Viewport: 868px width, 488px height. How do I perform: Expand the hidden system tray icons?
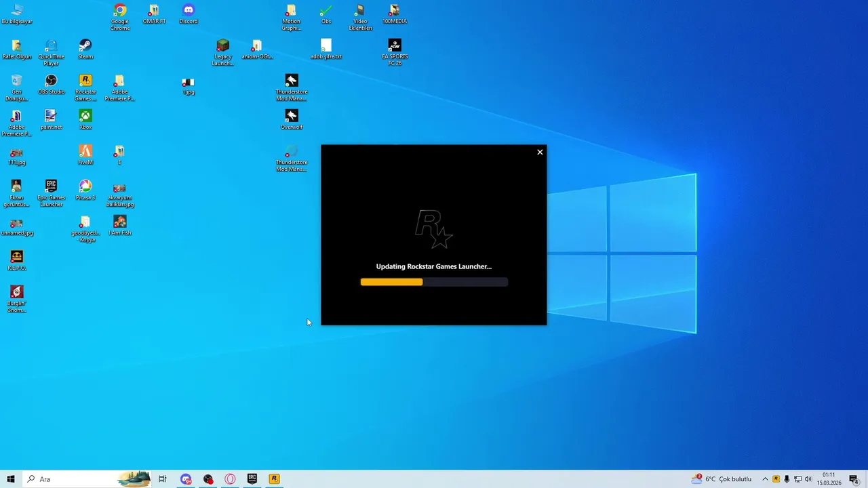click(x=765, y=479)
